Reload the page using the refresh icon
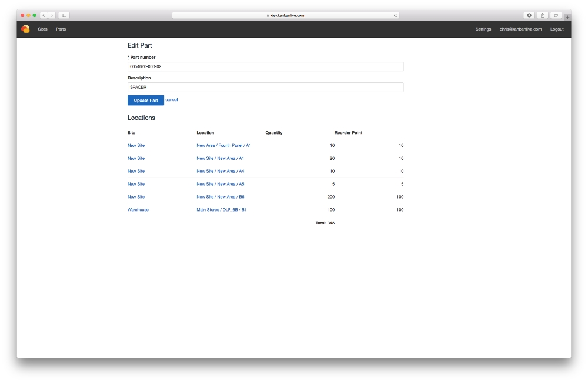The width and height of the screenshot is (588, 382). (x=396, y=15)
